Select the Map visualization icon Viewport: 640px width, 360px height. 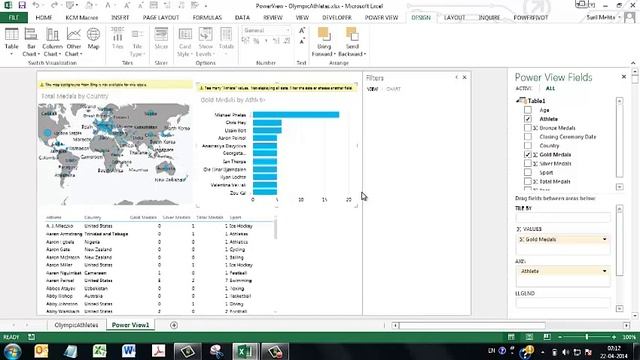click(93, 39)
